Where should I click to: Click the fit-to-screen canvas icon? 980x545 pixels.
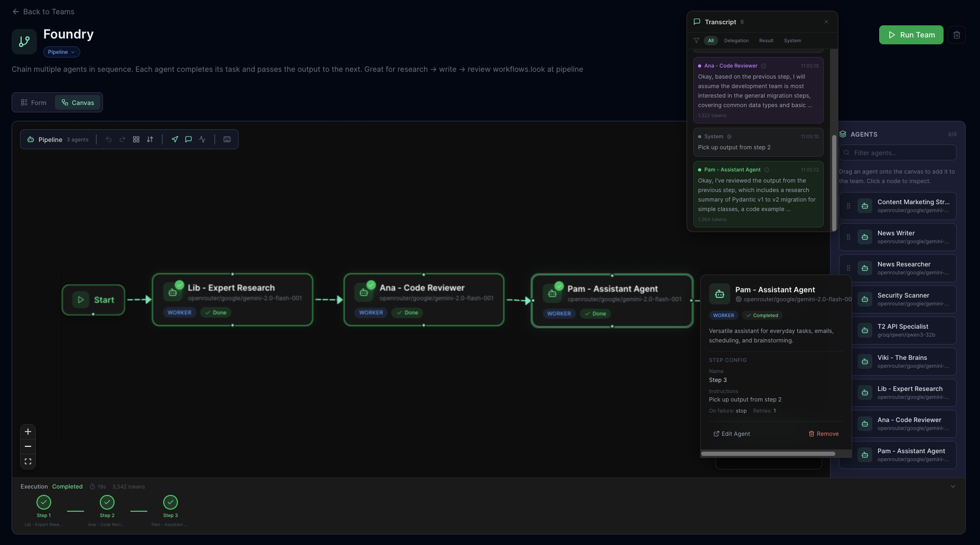[x=28, y=461]
